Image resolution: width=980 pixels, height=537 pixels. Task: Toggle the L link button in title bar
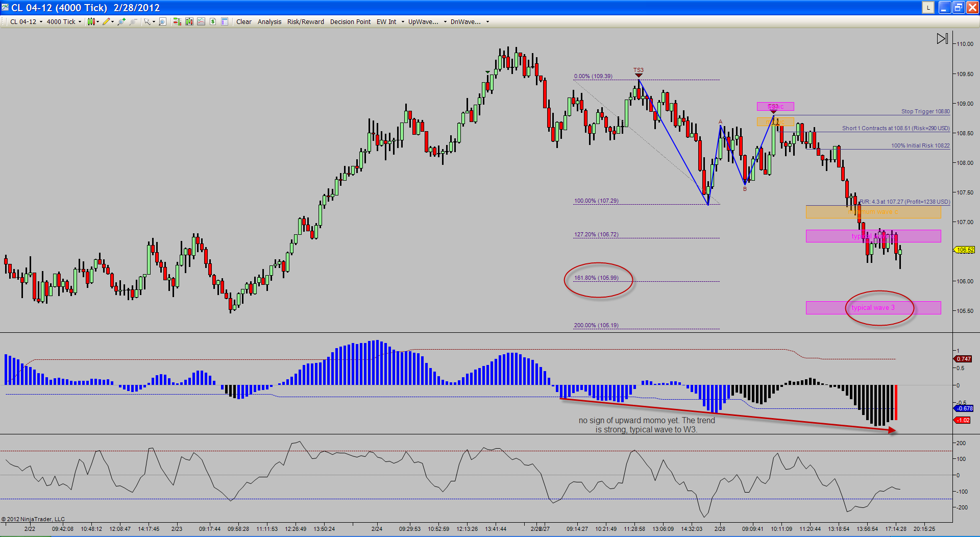[928, 7]
